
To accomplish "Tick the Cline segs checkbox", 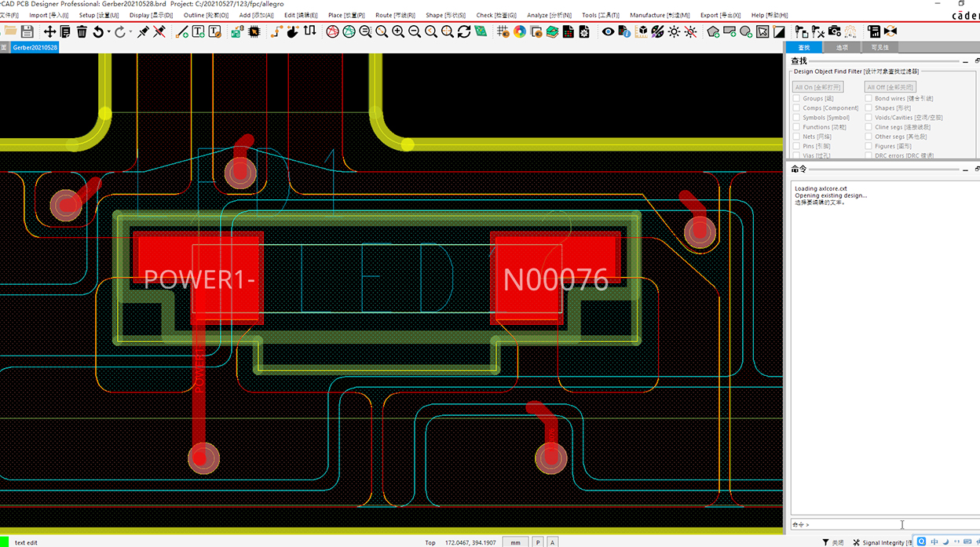I will [868, 127].
